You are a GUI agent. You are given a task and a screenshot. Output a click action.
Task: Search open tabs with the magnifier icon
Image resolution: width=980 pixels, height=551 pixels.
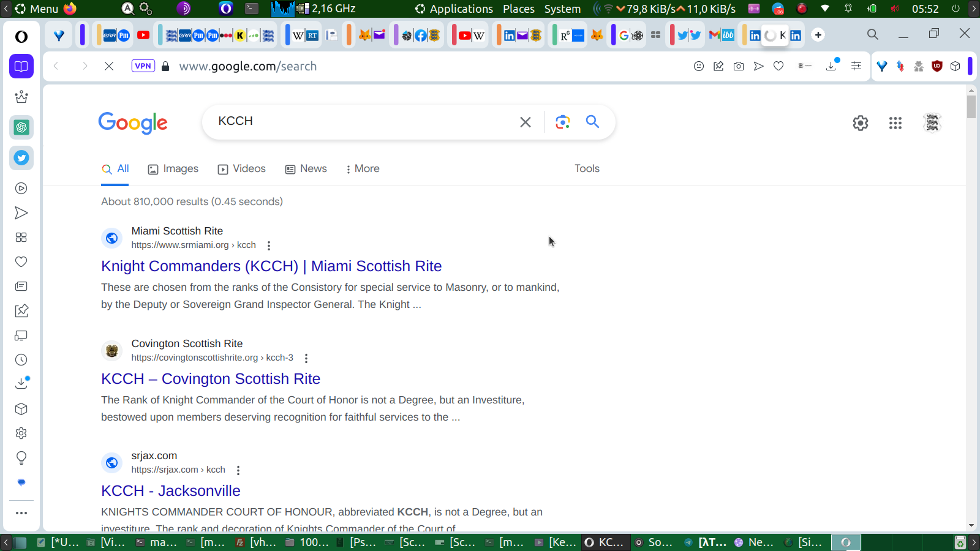(x=873, y=34)
